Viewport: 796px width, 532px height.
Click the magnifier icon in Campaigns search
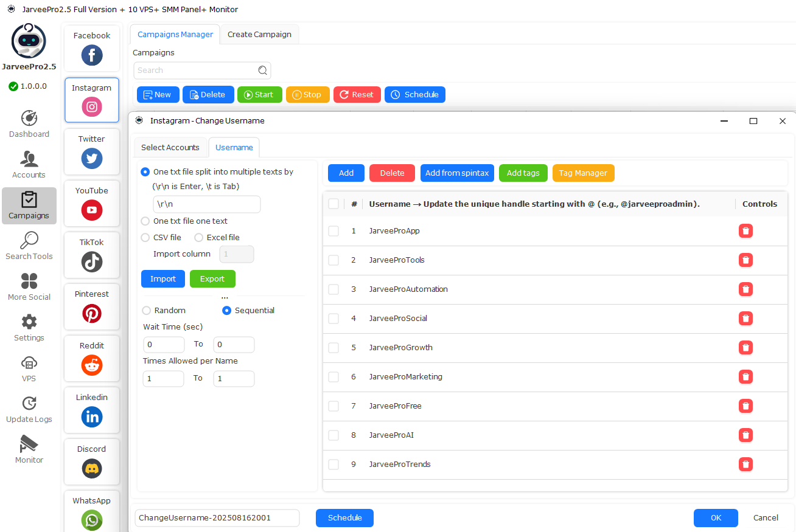[x=263, y=71]
